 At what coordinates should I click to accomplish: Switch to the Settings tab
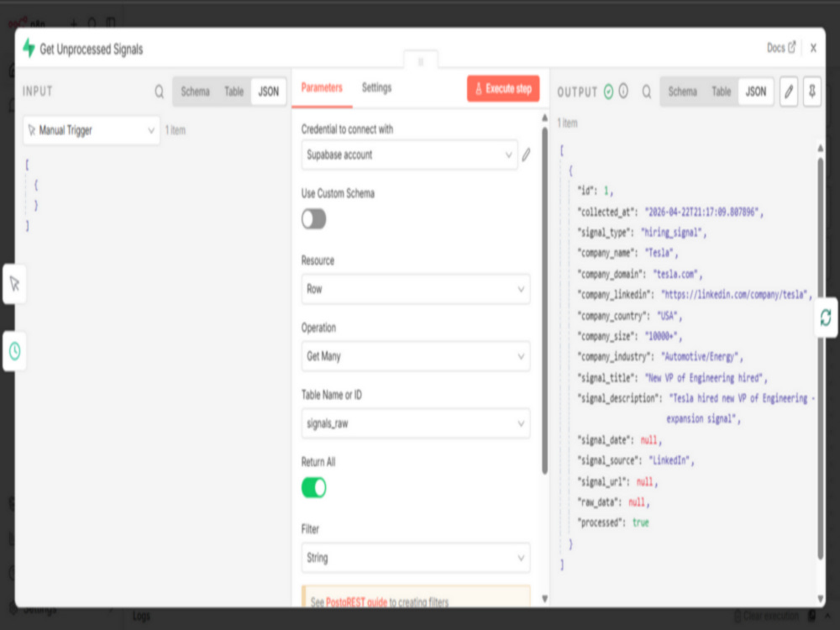tap(376, 88)
